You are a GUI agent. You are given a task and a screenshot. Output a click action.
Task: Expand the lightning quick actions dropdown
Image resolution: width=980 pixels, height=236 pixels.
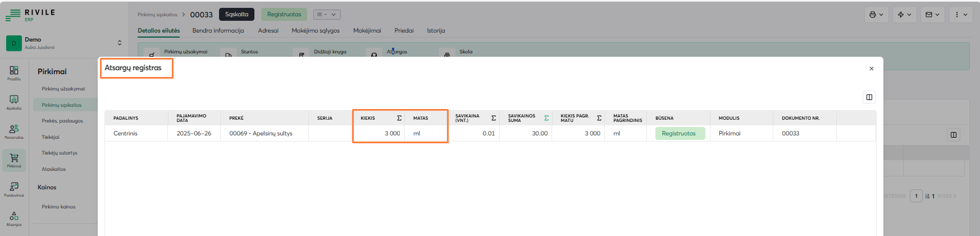(x=904, y=15)
